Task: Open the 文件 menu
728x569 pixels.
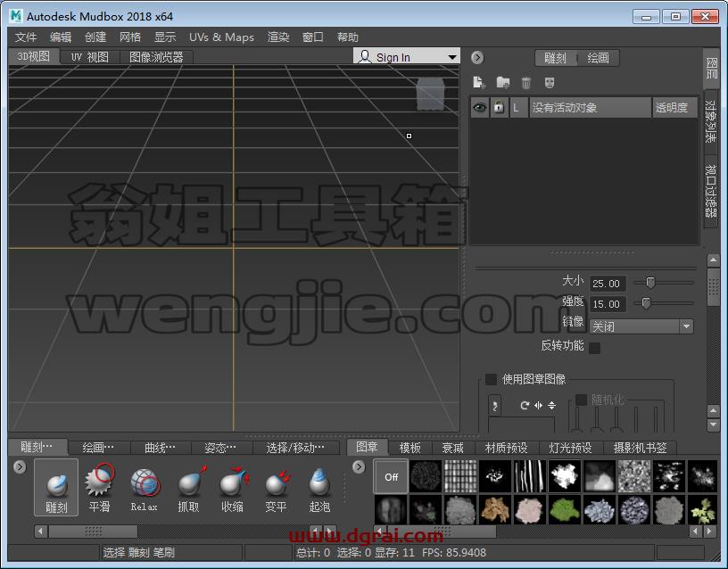Action: (26, 37)
